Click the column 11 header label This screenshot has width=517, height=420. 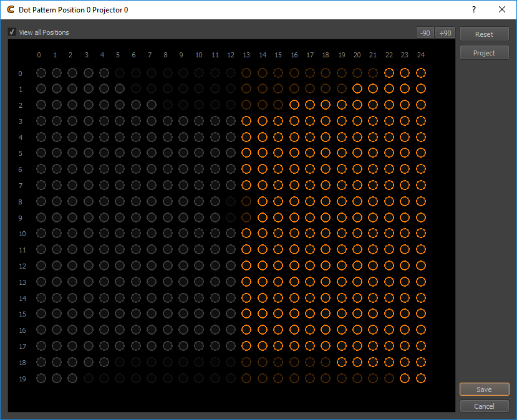pos(215,55)
